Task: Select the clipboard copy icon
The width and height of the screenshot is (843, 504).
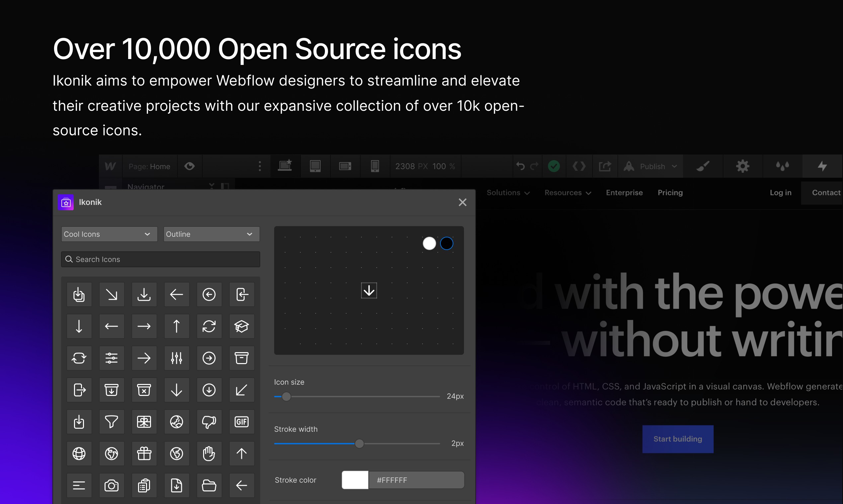Action: [144, 485]
